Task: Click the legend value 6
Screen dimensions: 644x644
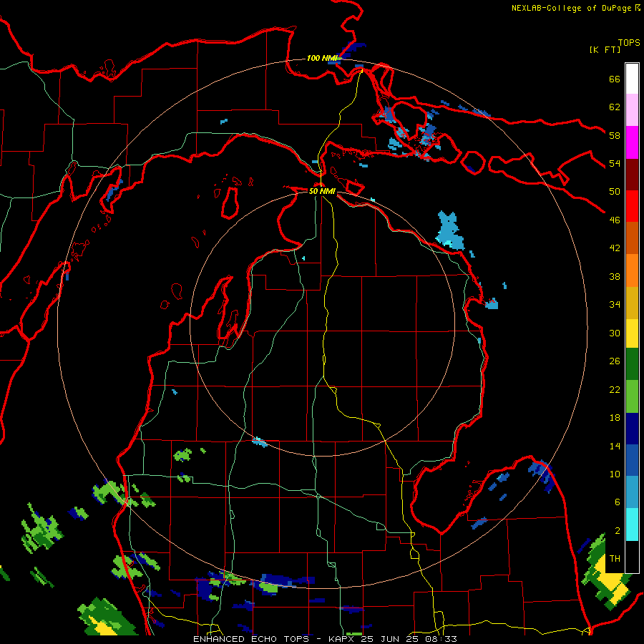Action: (x=618, y=502)
